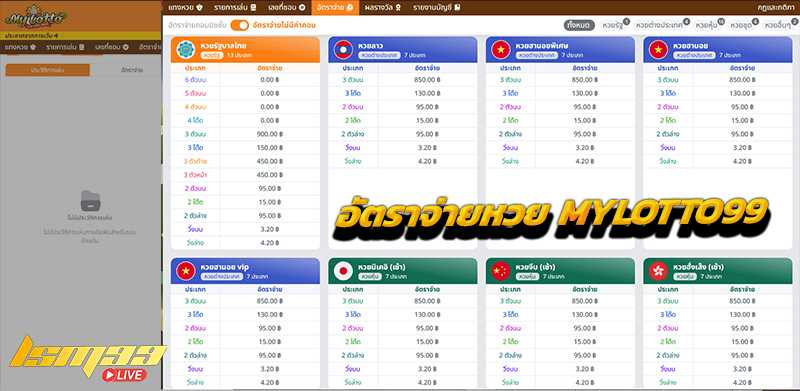800x391 pixels.
Task: Click Vietnam flag on หวยฮานอยพิเศษ card
Action: [501, 50]
